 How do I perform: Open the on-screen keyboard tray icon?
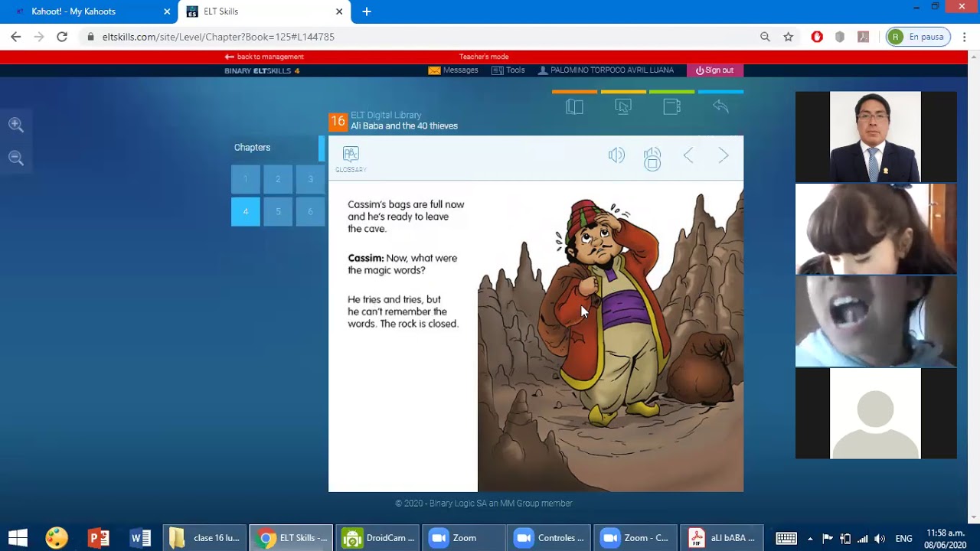tap(786, 538)
